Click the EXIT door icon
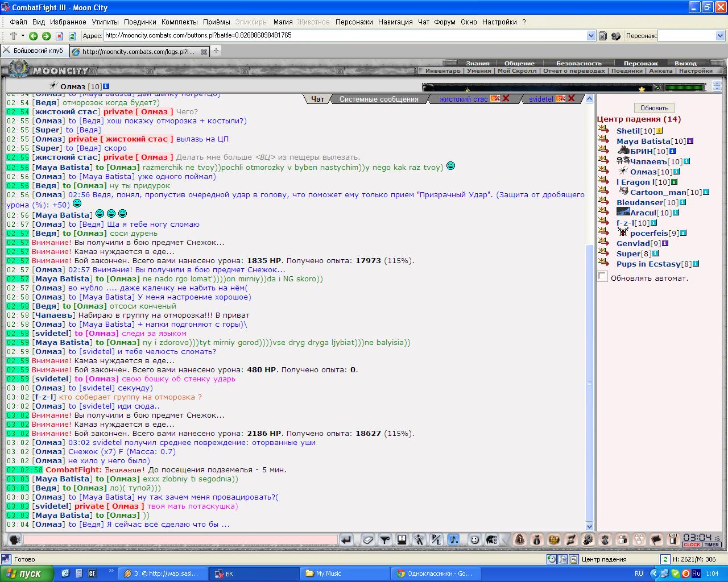728x582 pixels. tap(673, 539)
